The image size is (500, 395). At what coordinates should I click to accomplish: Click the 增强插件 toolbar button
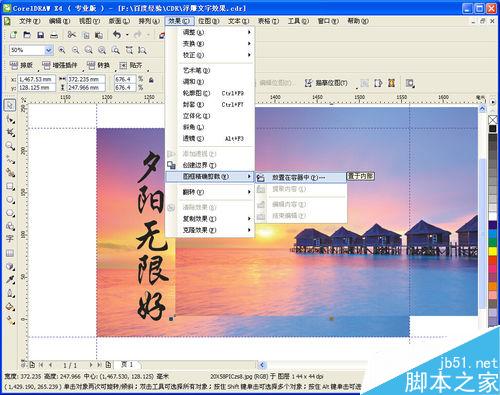pyautogui.click(x=60, y=65)
